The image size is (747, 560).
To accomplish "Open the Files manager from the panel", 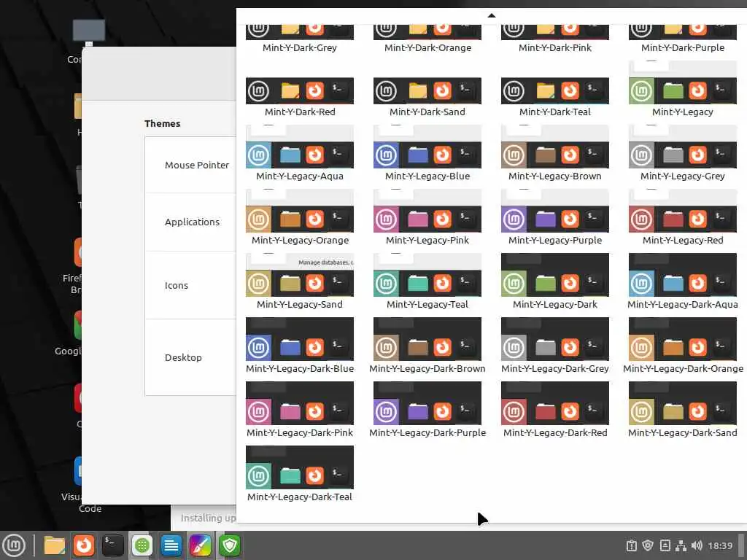I will (x=54, y=545).
